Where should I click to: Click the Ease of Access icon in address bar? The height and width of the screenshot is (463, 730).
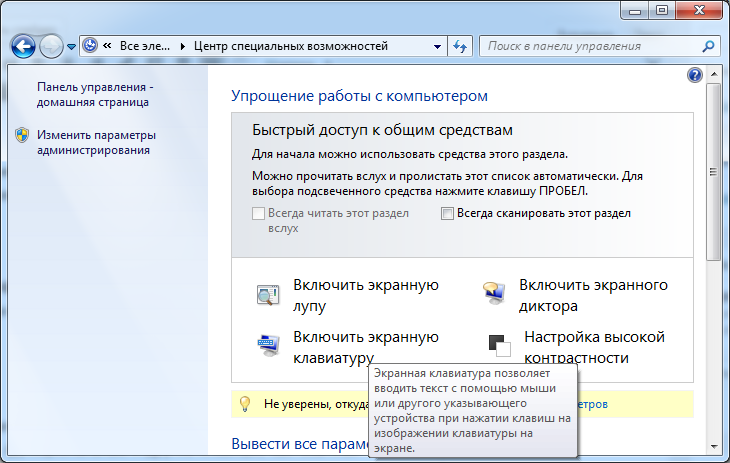90,46
